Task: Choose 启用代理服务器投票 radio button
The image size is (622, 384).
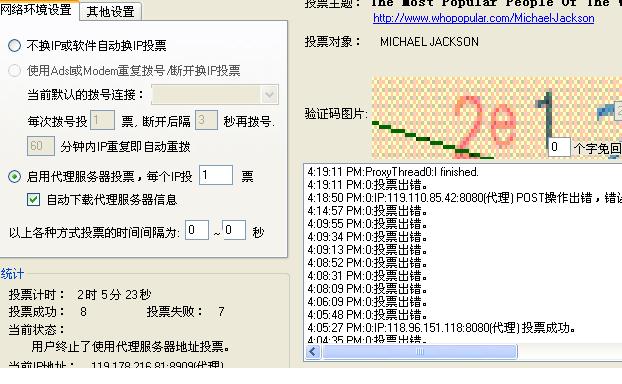Action: coord(15,176)
